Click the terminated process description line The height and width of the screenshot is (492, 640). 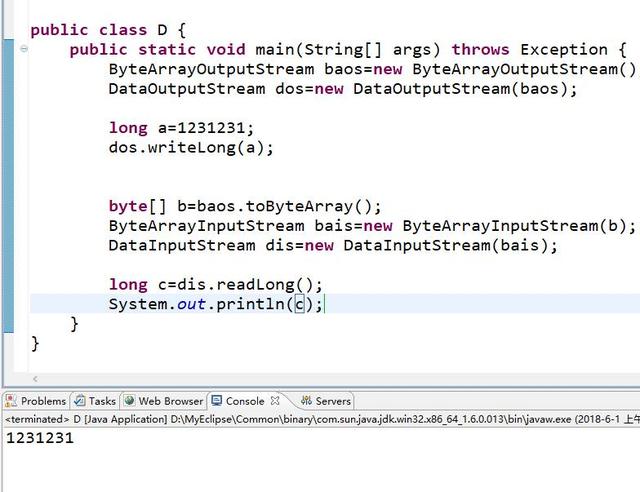(x=322, y=419)
